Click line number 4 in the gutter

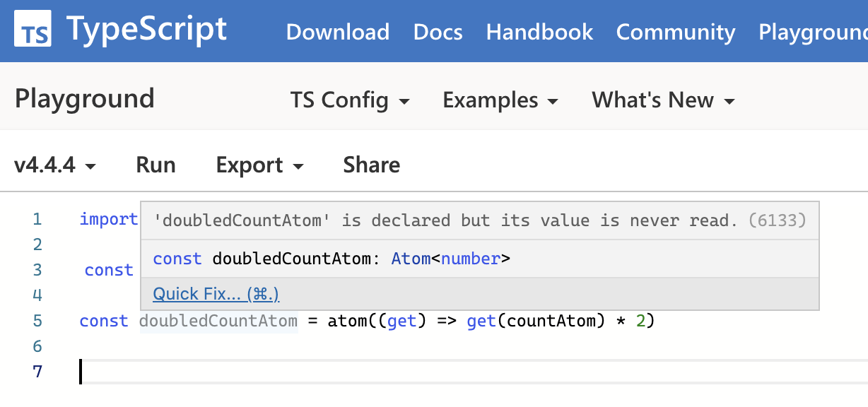pos(37,295)
